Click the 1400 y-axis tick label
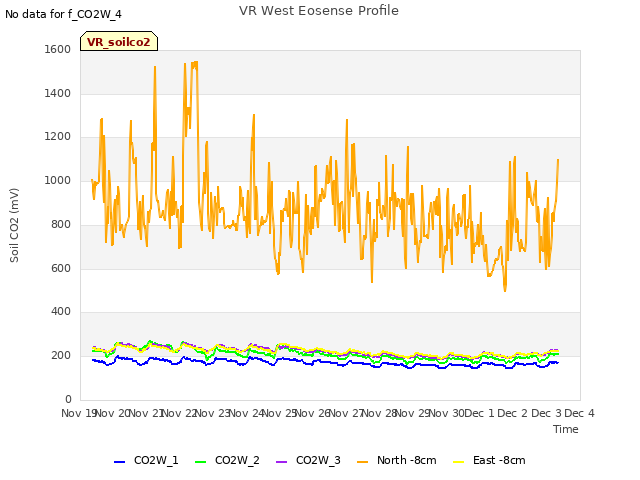640x480 pixels. pyautogui.click(x=58, y=93)
